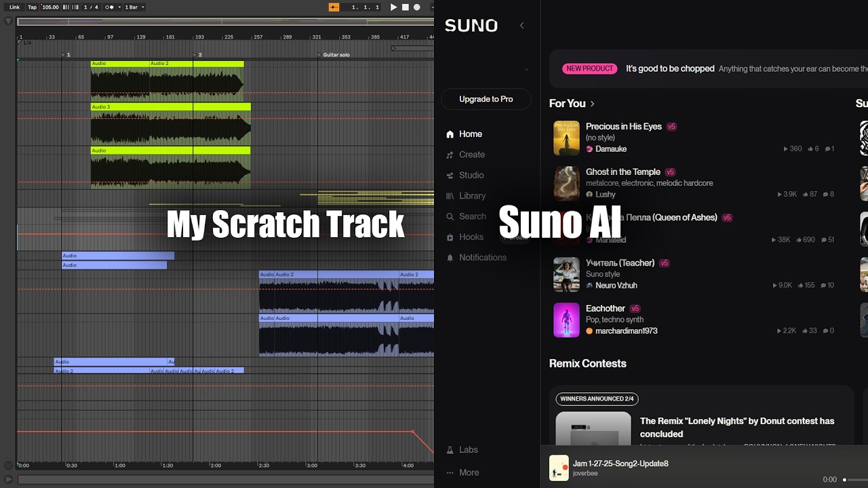Open Lonely Nights remix contest heading
Image resolution: width=868 pixels, height=488 pixels.
click(737, 427)
